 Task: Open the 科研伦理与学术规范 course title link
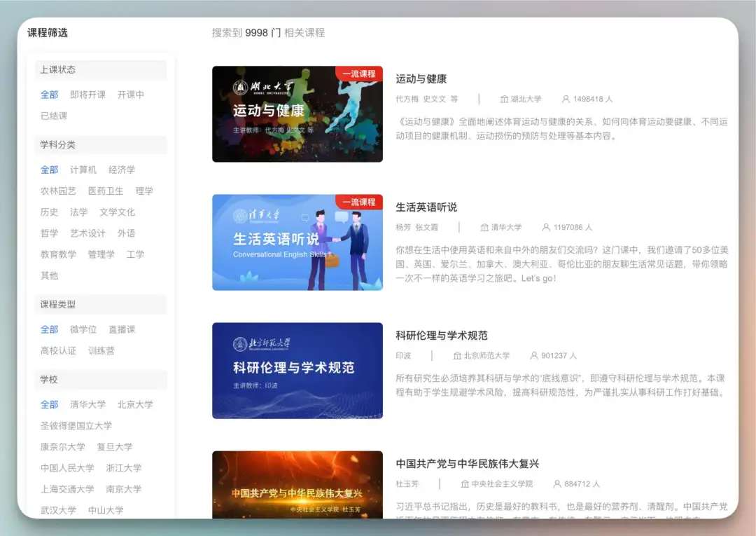[442, 336]
